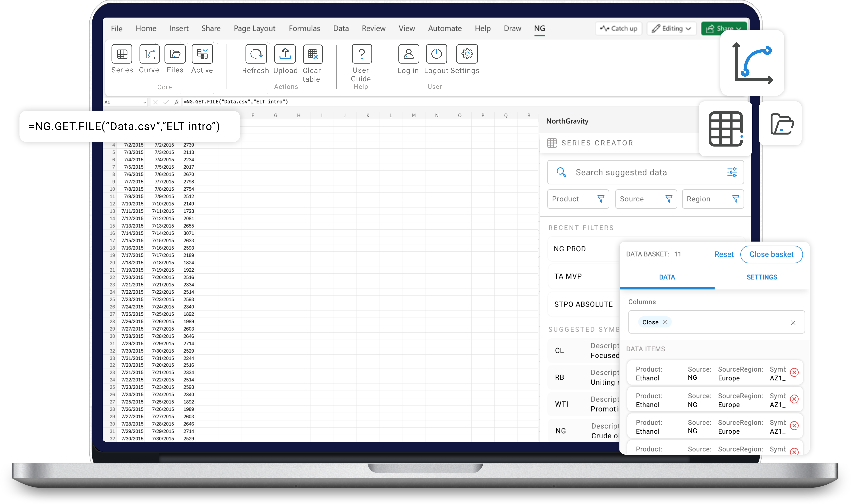Click the Clear table icon
Screen dimensions: 851x504
point(313,54)
